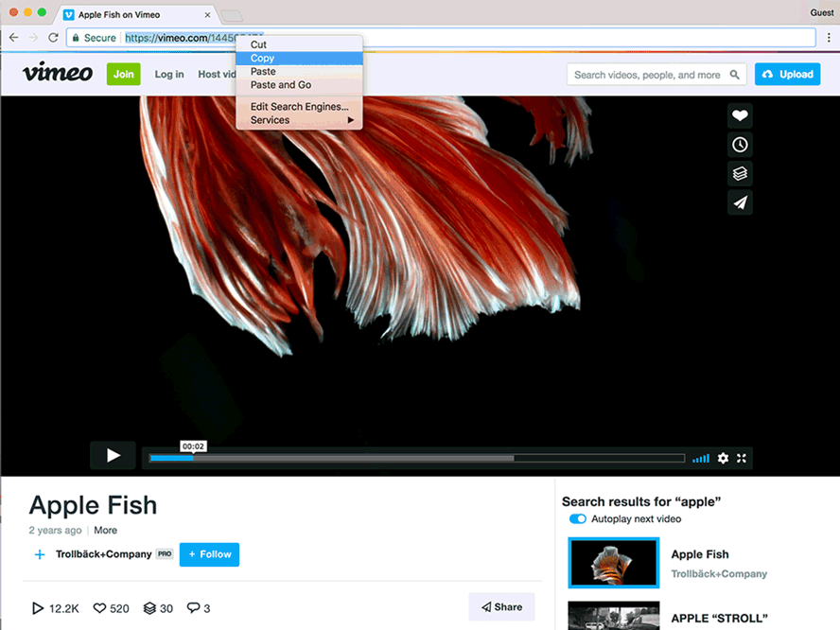Add video to Watch Later via clock icon

click(x=739, y=145)
